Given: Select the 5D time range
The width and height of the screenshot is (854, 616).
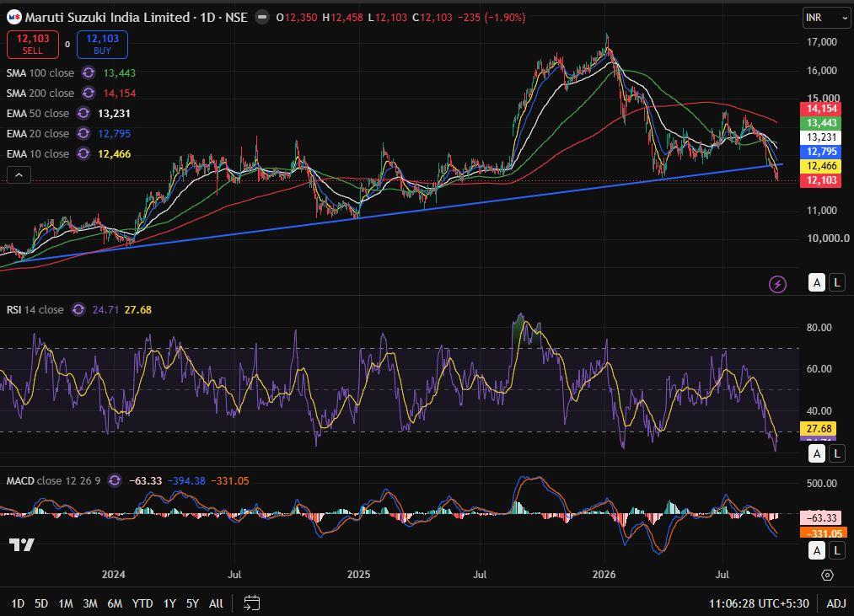Looking at the screenshot, I should 40,603.
